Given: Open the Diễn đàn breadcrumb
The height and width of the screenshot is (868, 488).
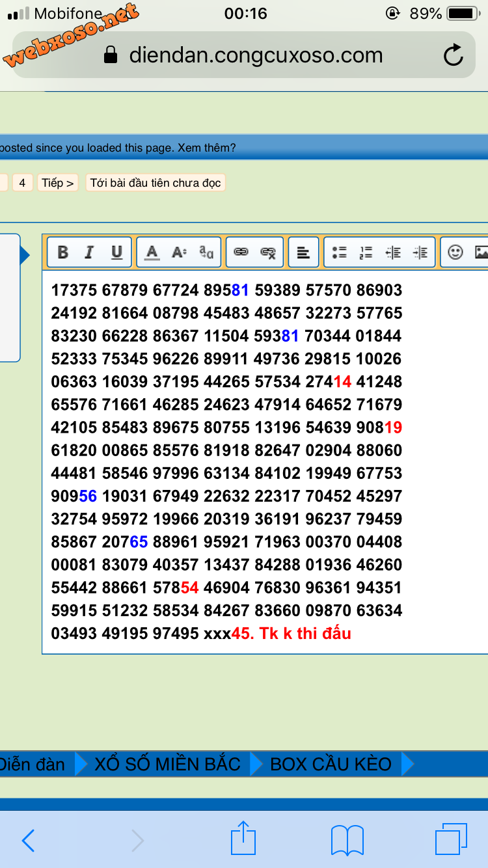Looking at the screenshot, I should click(32, 763).
